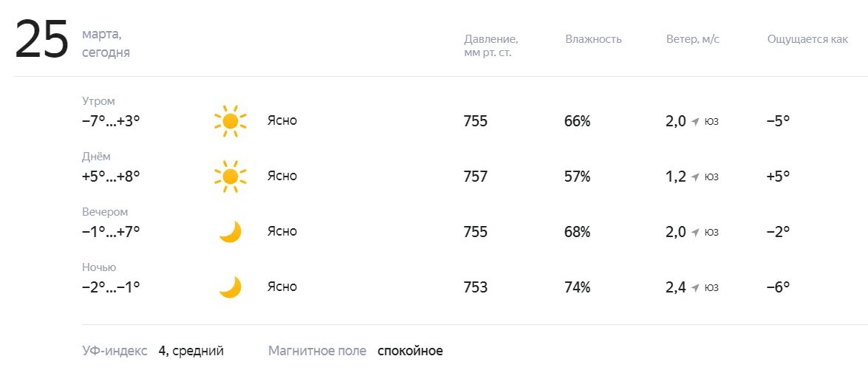Select the Днём temperature range +5°...+8°
This screenshot has height=373, width=868.
tap(111, 176)
